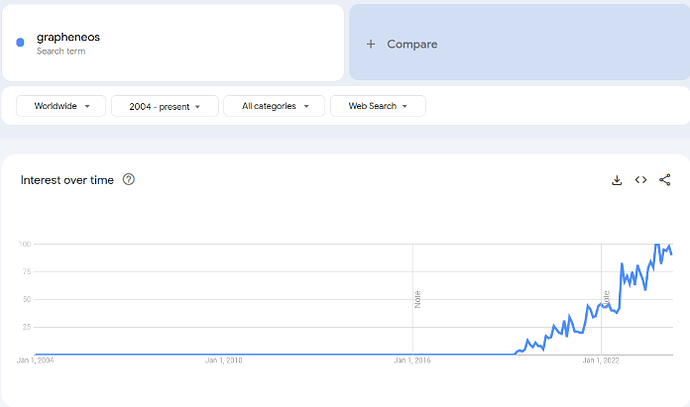Screen dimensions: 690x407
Task: Click the blue dot next to grapheneos
Action: pyautogui.click(x=20, y=43)
